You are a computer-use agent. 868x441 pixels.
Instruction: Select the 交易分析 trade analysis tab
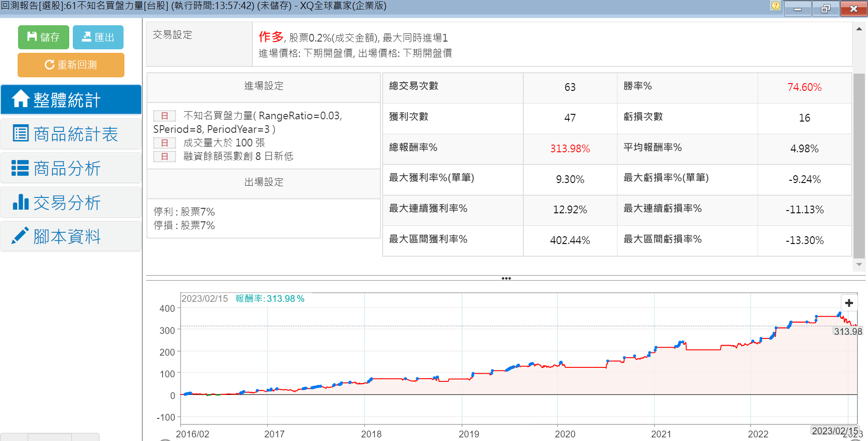point(71,202)
